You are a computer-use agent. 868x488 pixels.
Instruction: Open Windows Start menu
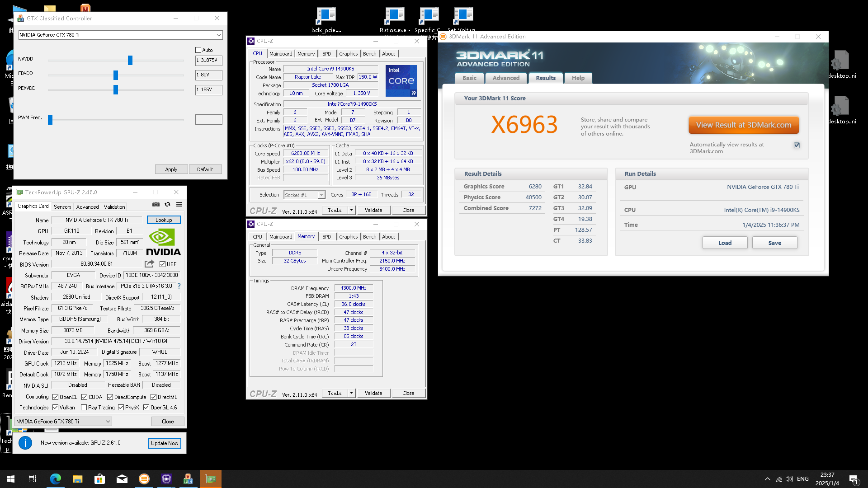coord(11,479)
